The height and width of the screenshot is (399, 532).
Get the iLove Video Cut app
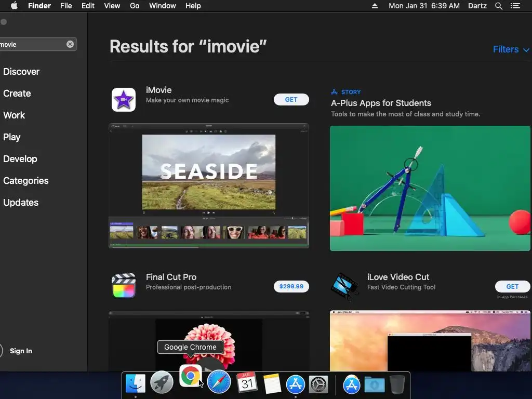click(512, 286)
